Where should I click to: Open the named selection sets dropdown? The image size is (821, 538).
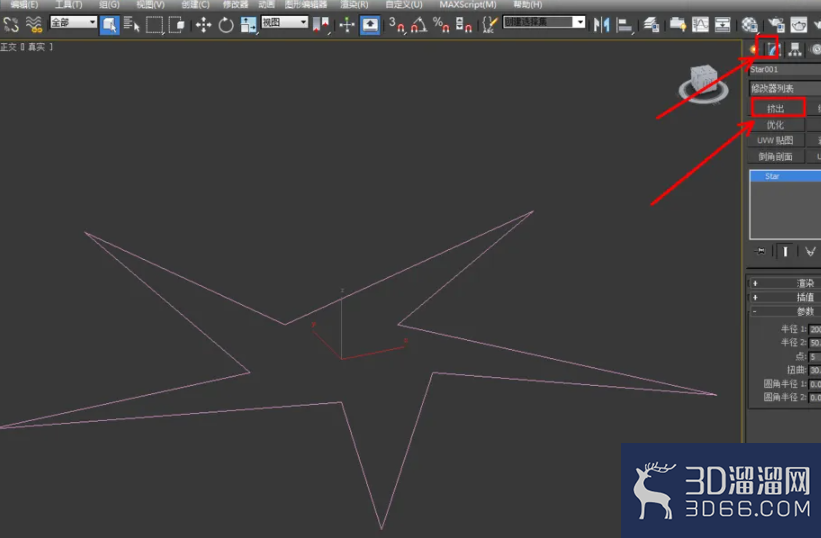[x=544, y=23]
